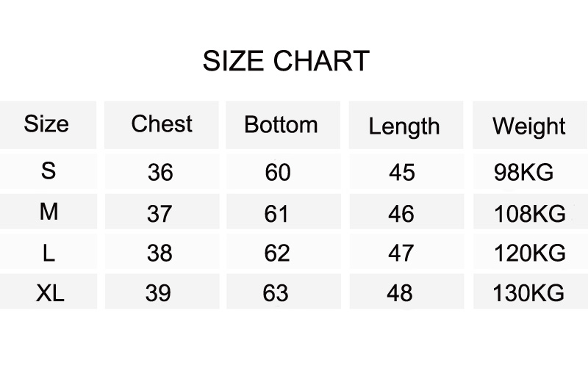Click the 120KG weight cell
Viewport: 588px width, 385px height.
point(529,253)
